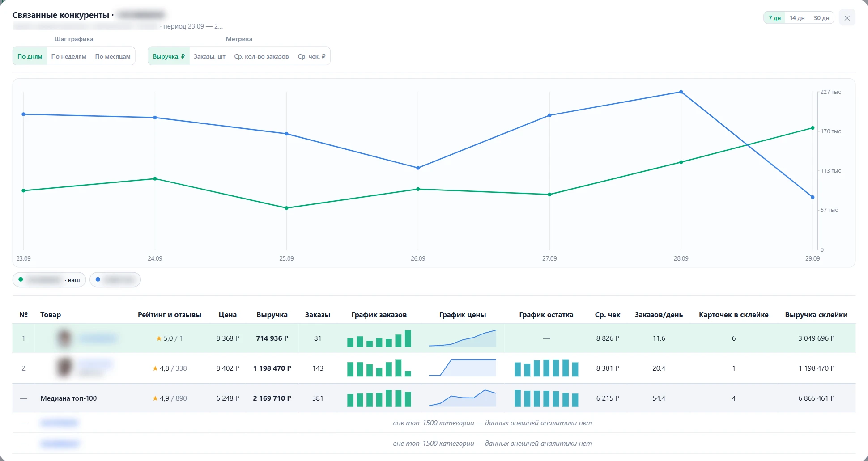
Task: Open second link outside top-1500 category
Action: click(60, 444)
